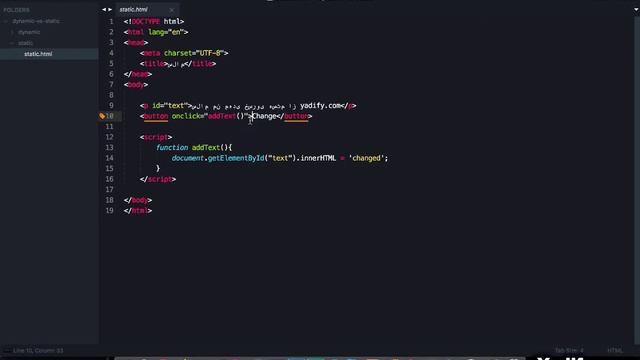Toggle the sidebar from the status bar icon
Screen dimensions: 640x360
click(x=7, y=351)
